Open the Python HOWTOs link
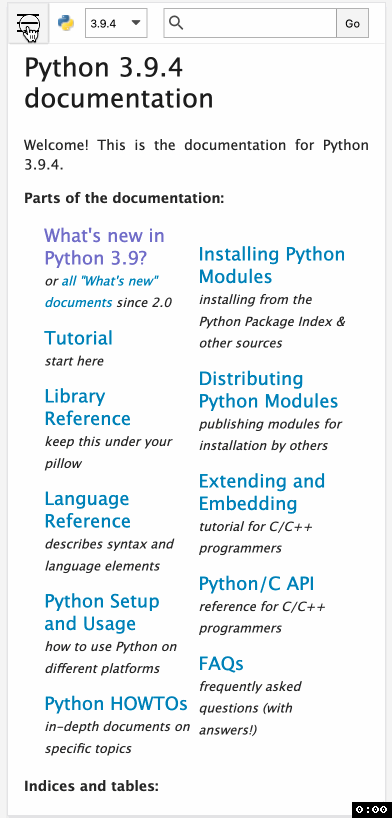Viewport: 392px width, 818px height. [x=116, y=704]
